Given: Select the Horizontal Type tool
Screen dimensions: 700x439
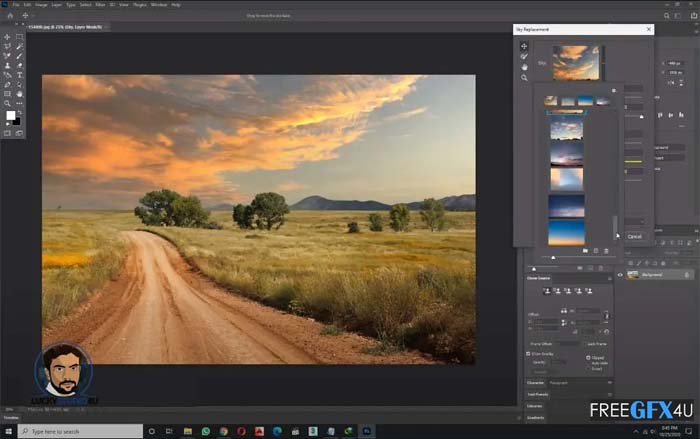Looking at the screenshot, I should coord(19,75).
